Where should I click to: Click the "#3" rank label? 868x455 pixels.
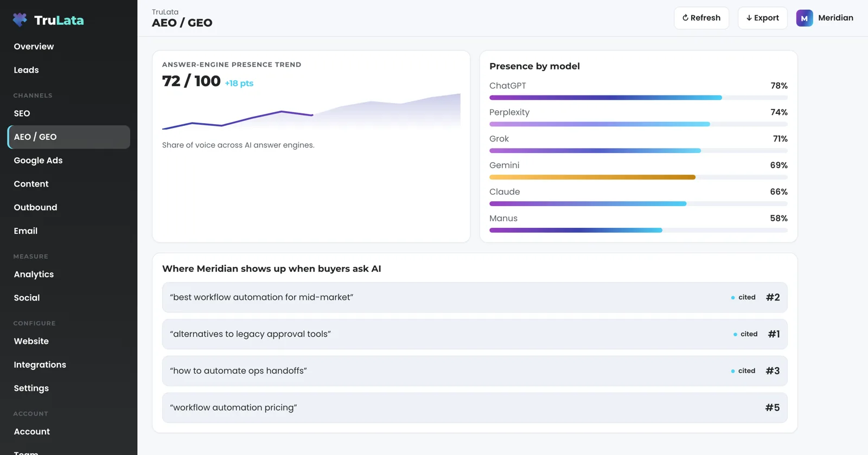pyautogui.click(x=773, y=371)
